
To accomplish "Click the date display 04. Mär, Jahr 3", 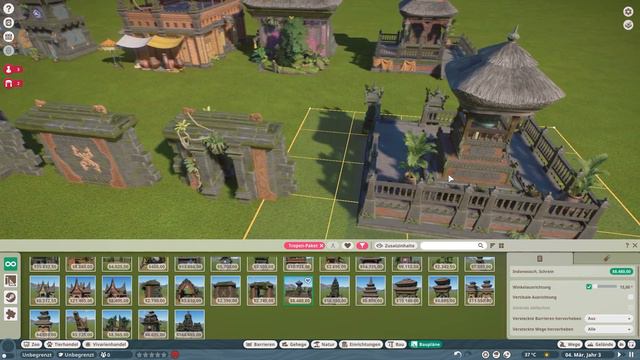I will point(583,355).
